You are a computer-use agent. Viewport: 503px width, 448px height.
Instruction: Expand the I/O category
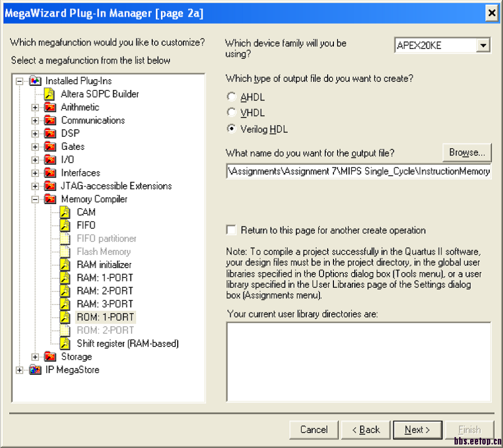[x=35, y=160]
